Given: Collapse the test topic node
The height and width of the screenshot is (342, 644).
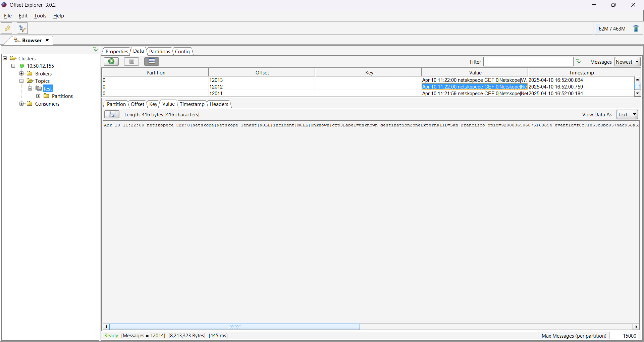Looking at the screenshot, I should click(x=30, y=89).
